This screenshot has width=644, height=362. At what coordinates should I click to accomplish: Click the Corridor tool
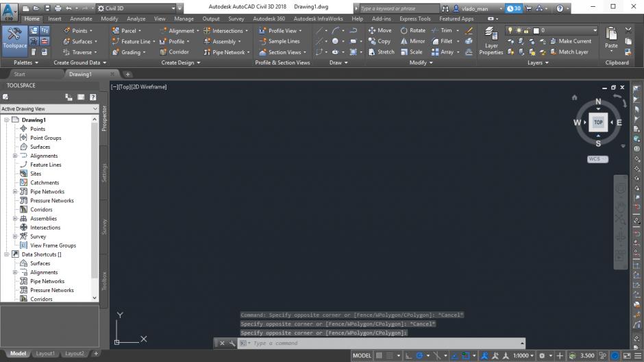pyautogui.click(x=175, y=52)
